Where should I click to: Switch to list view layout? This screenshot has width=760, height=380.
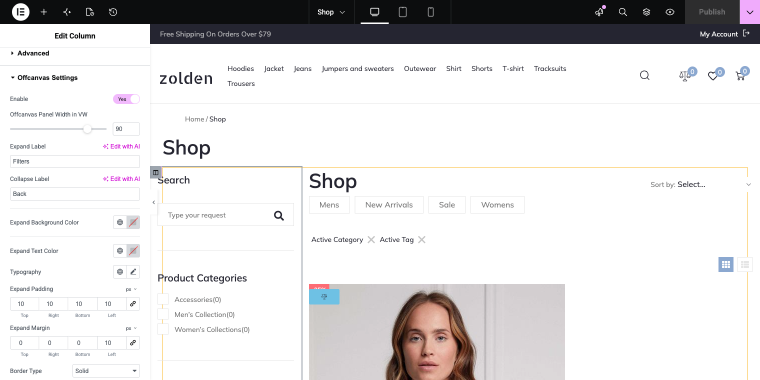point(745,264)
